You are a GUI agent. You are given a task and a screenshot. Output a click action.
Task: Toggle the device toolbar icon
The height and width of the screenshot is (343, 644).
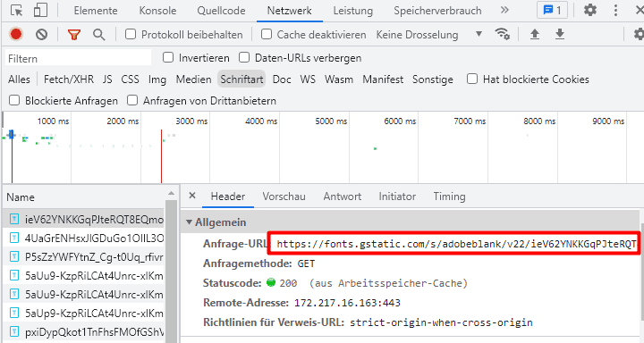coord(40,10)
